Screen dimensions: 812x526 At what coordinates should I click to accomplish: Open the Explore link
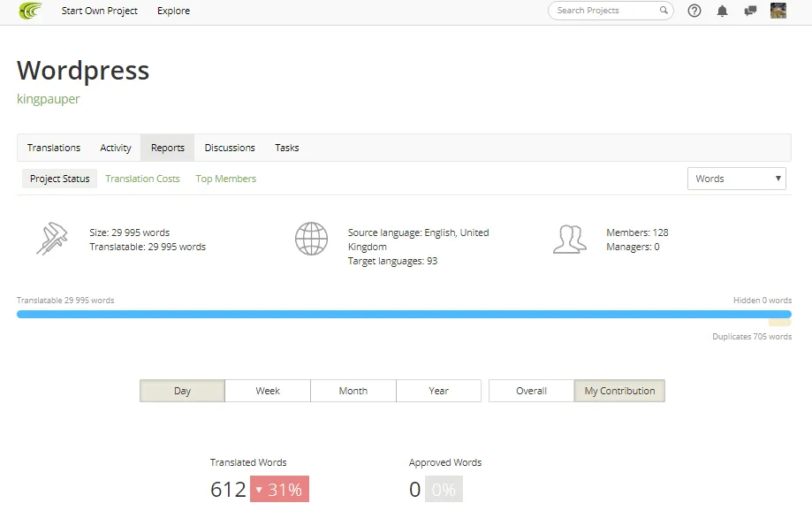click(173, 11)
